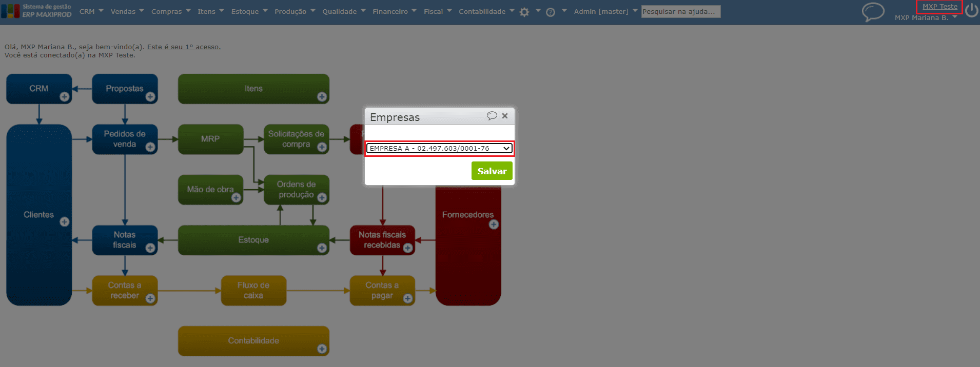
Task: Open the Fiscal menu
Action: click(x=438, y=11)
